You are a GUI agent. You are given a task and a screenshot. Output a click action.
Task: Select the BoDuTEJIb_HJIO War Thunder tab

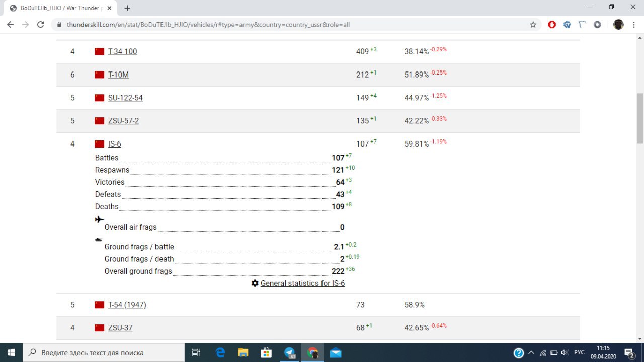pos(60,8)
